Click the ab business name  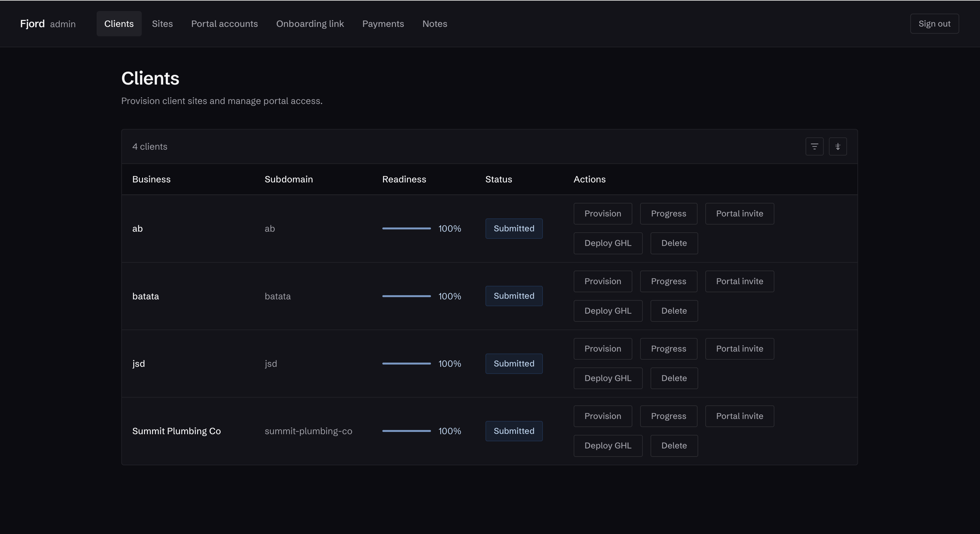[137, 228]
